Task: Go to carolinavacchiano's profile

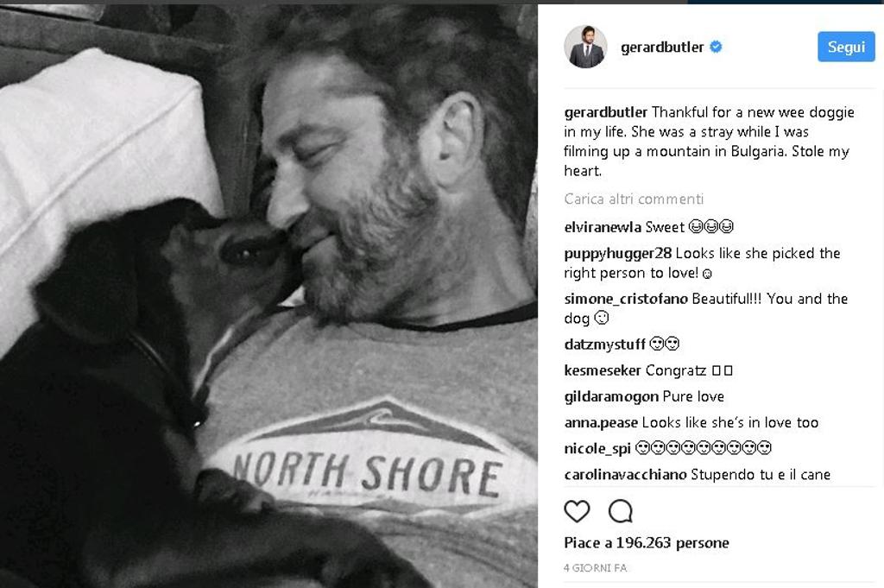Action: point(625,475)
